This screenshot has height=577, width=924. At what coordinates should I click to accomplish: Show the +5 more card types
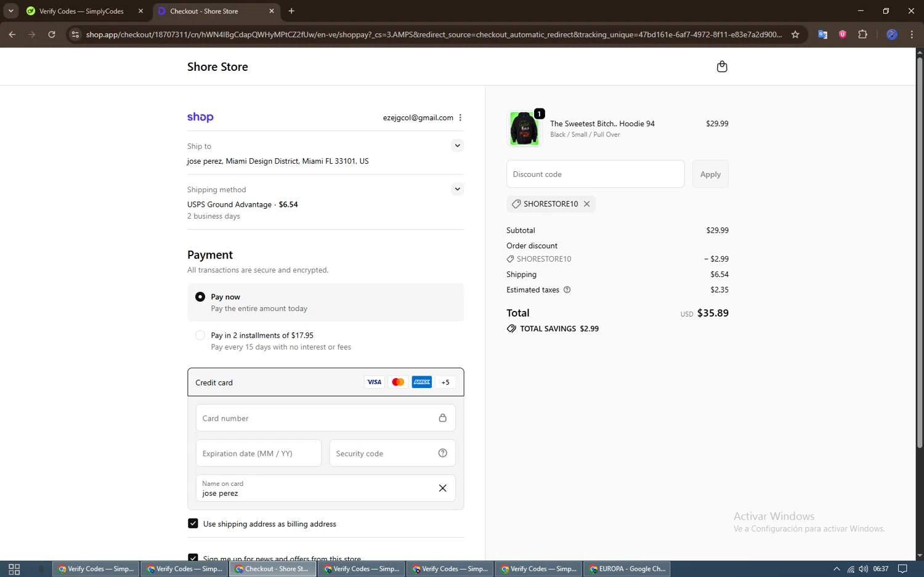445,382
